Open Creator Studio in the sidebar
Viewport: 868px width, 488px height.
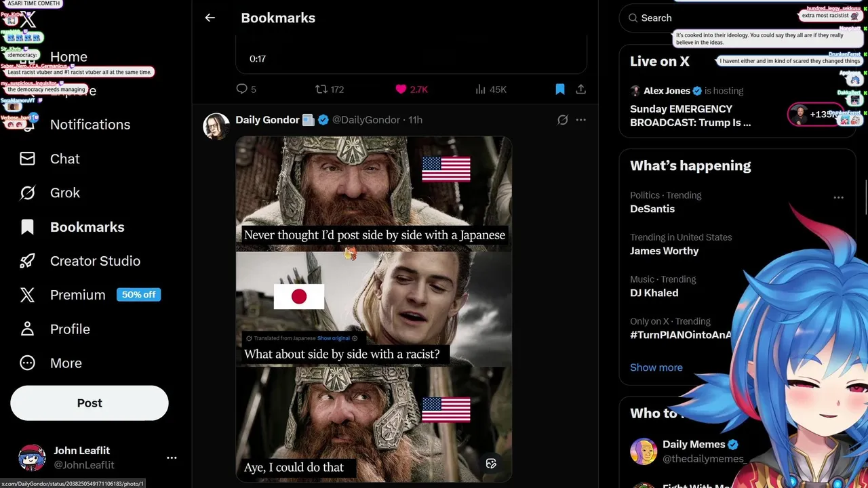point(95,261)
